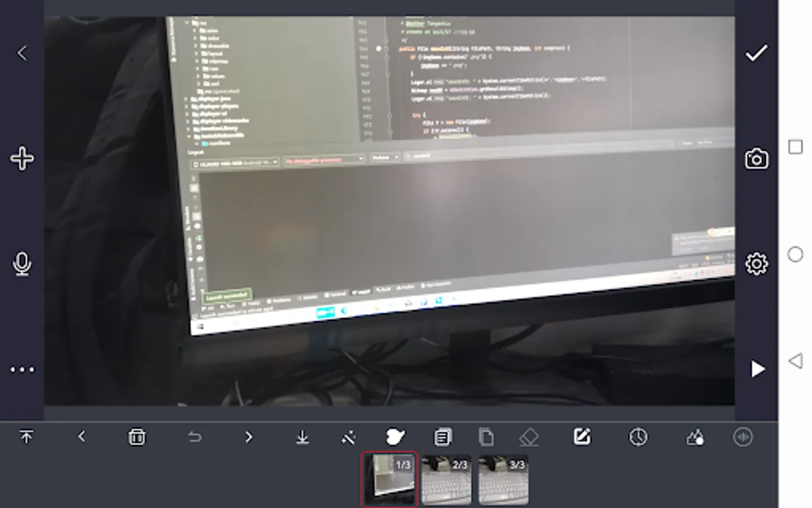
Task: Jump to the last frame icon
Action: pos(302,437)
